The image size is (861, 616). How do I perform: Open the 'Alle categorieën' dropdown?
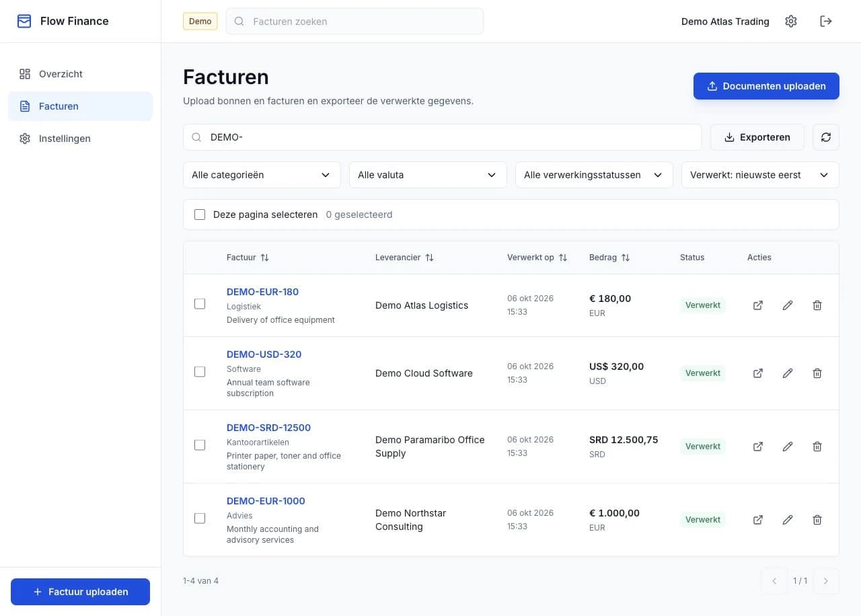262,175
